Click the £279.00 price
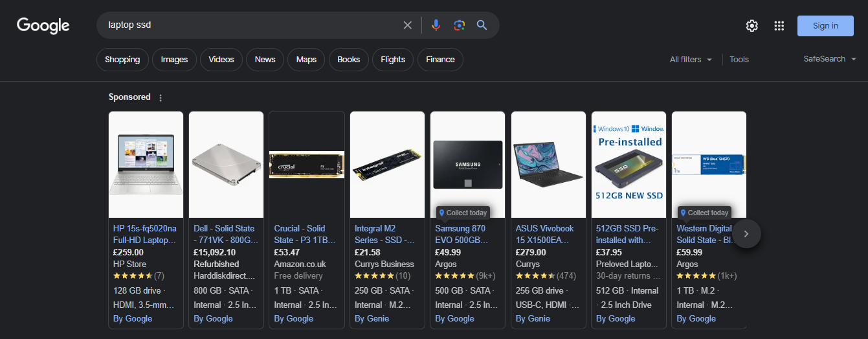 (531, 252)
